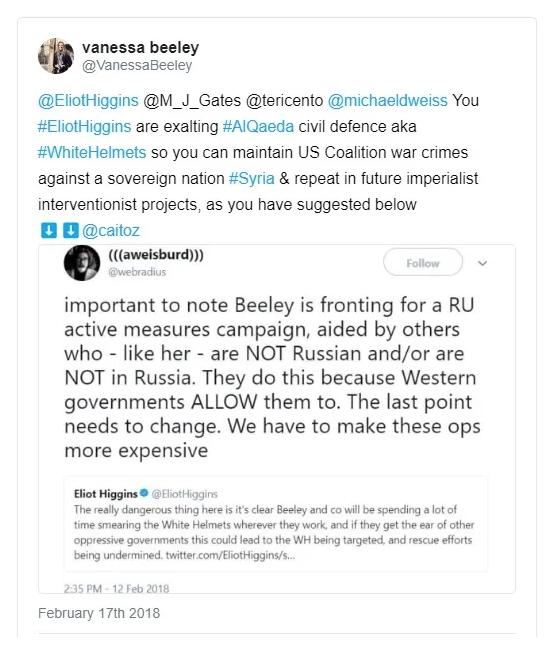The height and width of the screenshot is (648, 557).
Task: Click the February 17th 2018 date
Action: coord(99,613)
